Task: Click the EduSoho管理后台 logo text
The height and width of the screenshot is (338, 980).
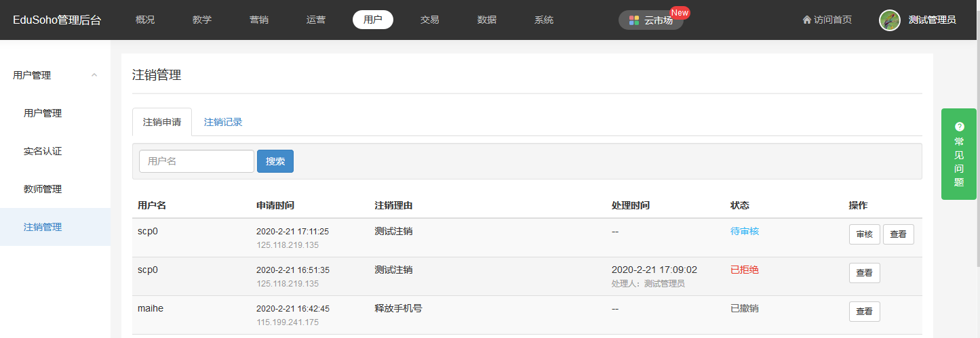Action: (57, 20)
